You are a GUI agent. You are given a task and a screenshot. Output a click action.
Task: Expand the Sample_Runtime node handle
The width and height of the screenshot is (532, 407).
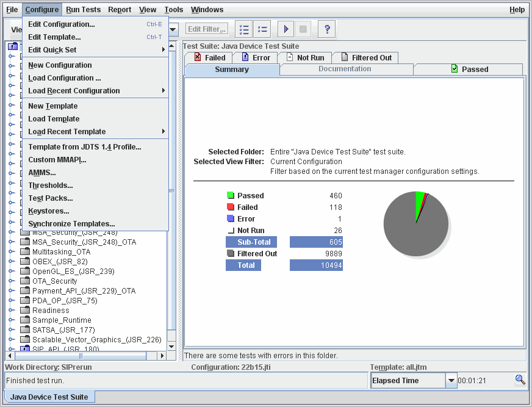click(12, 320)
